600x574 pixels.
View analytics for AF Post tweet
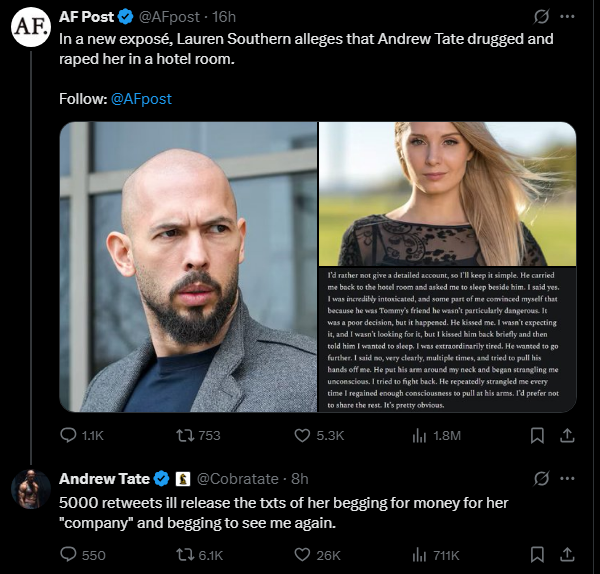click(x=419, y=435)
